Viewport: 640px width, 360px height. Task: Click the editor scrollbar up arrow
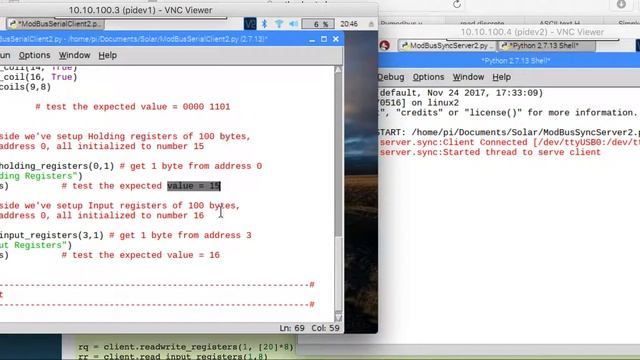click(x=338, y=69)
